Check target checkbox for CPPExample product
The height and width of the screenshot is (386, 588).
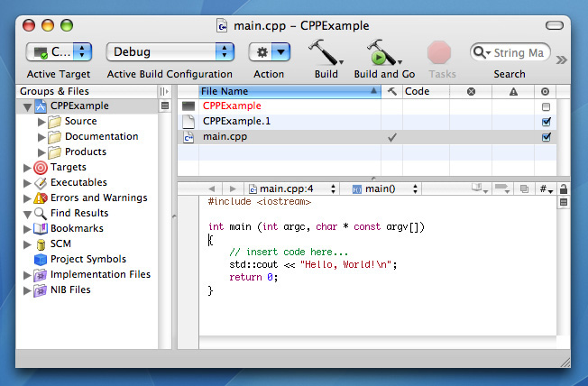coord(546,106)
